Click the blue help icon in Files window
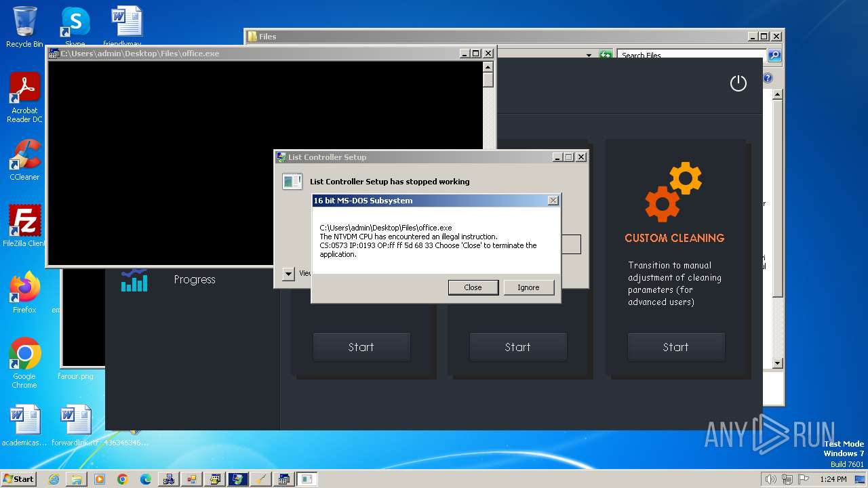The image size is (868, 488). coord(768,78)
